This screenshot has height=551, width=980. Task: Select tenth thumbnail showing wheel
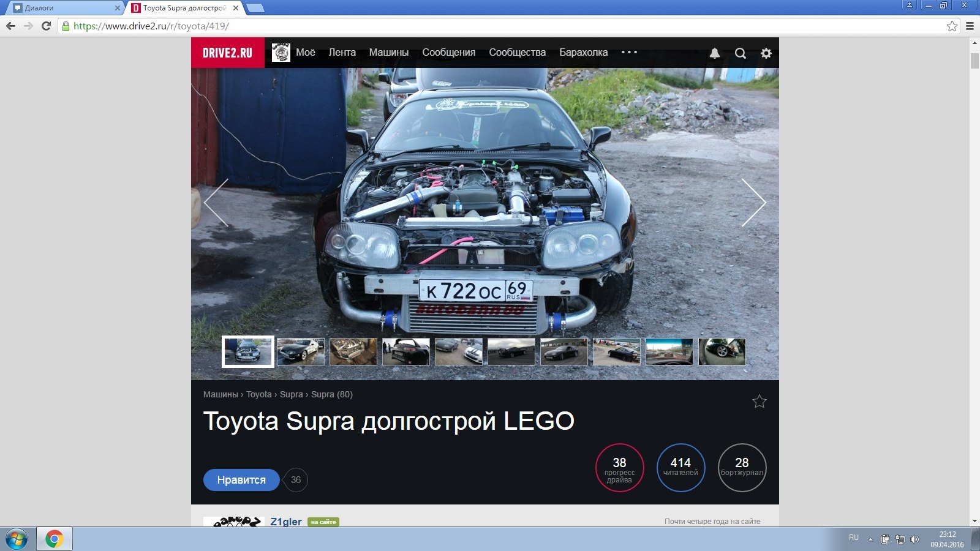722,352
